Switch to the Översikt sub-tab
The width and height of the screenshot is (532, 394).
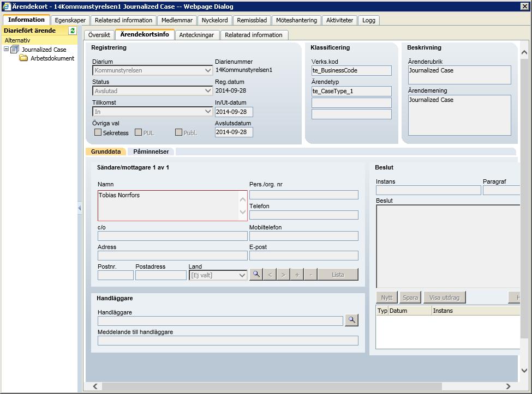(99, 35)
